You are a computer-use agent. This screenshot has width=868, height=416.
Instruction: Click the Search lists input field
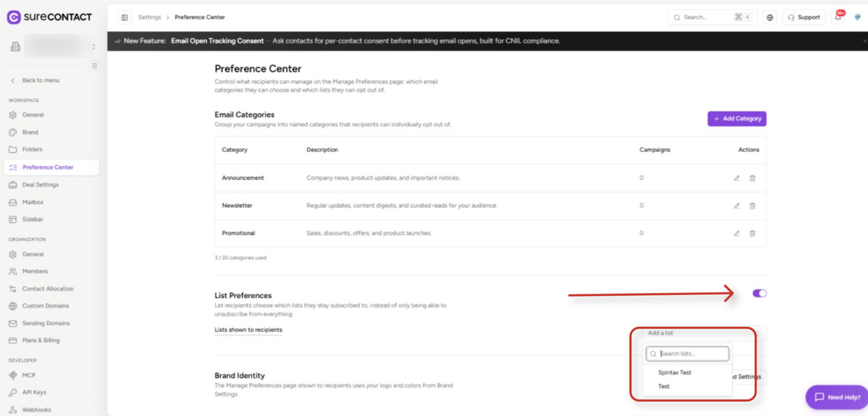click(688, 354)
